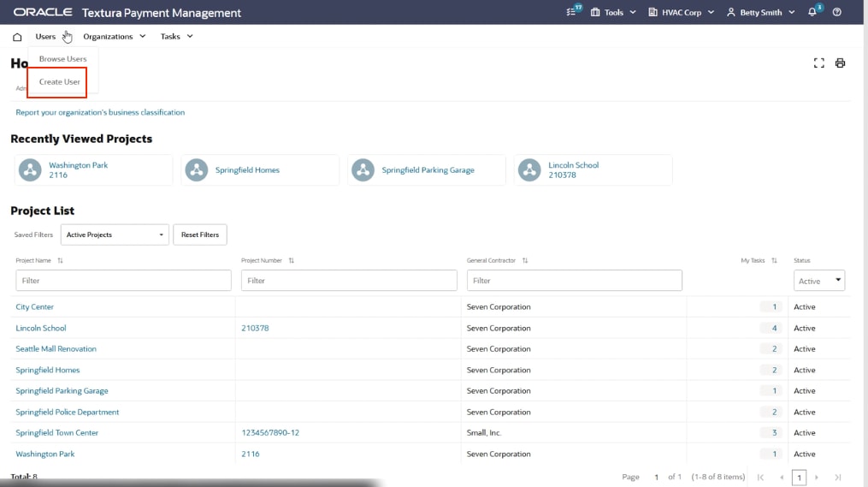Click Springfield Homes project avatar icon

tap(197, 170)
